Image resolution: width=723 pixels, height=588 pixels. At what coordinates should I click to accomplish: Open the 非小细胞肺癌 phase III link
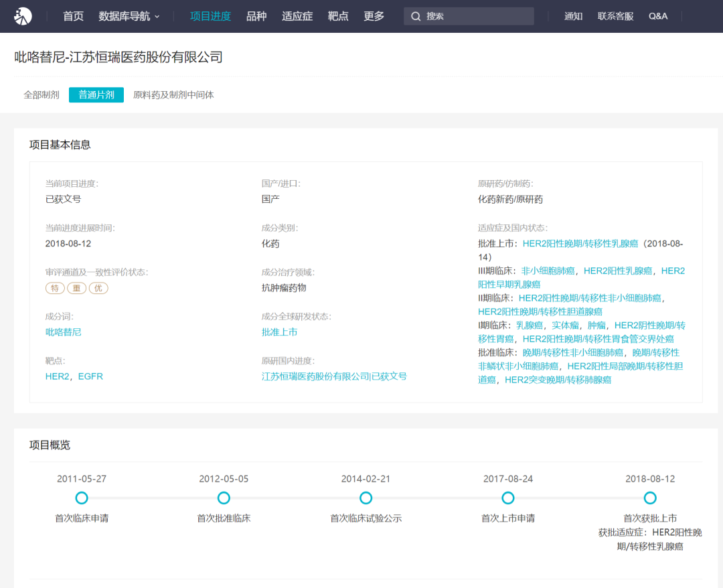(x=548, y=271)
